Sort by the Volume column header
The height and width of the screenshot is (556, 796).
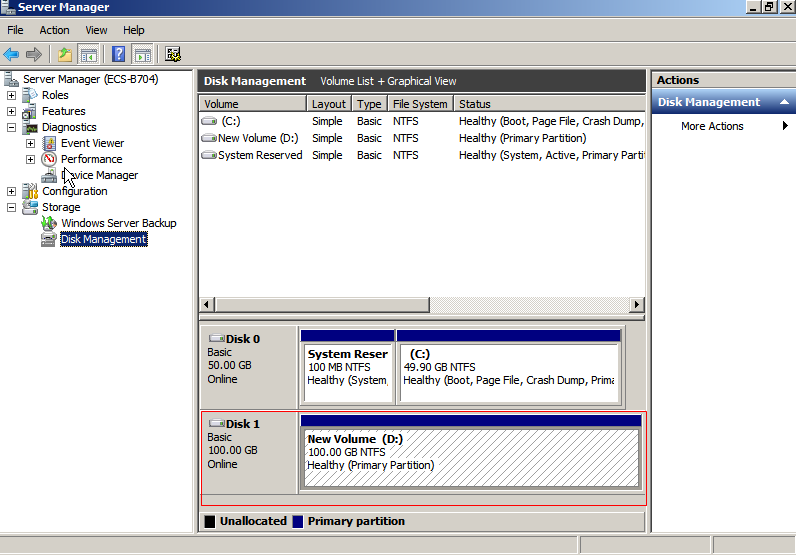(x=253, y=104)
